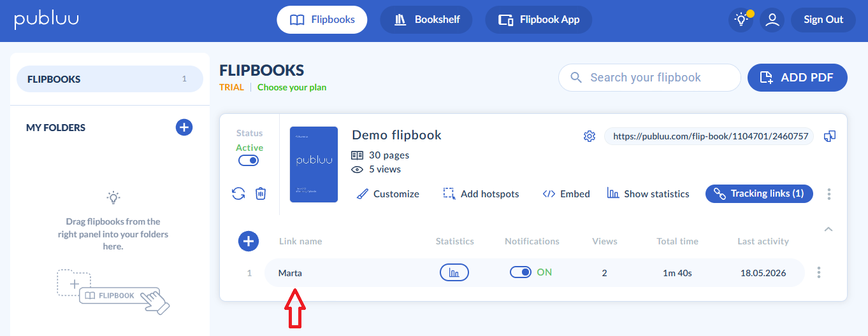Click the ADD PDF button

(797, 78)
